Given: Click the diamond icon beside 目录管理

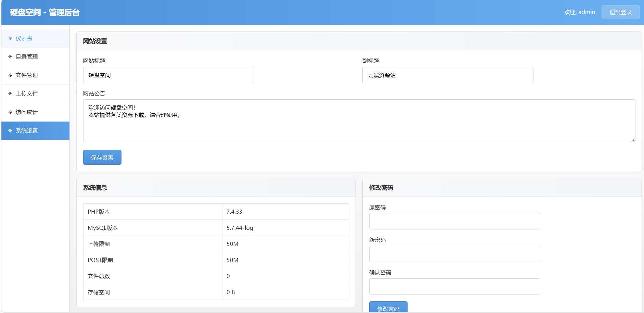Looking at the screenshot, I should [10, 57].
